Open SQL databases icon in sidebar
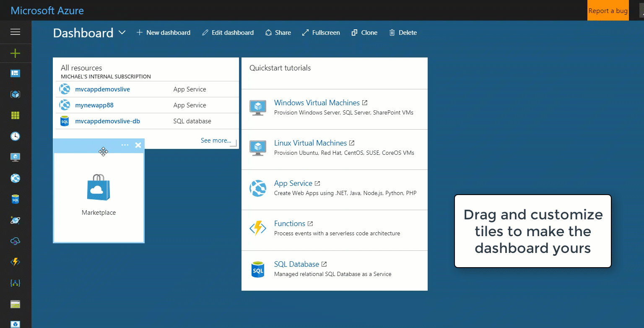The image size is (644, 328). click(x=16, y=199)
